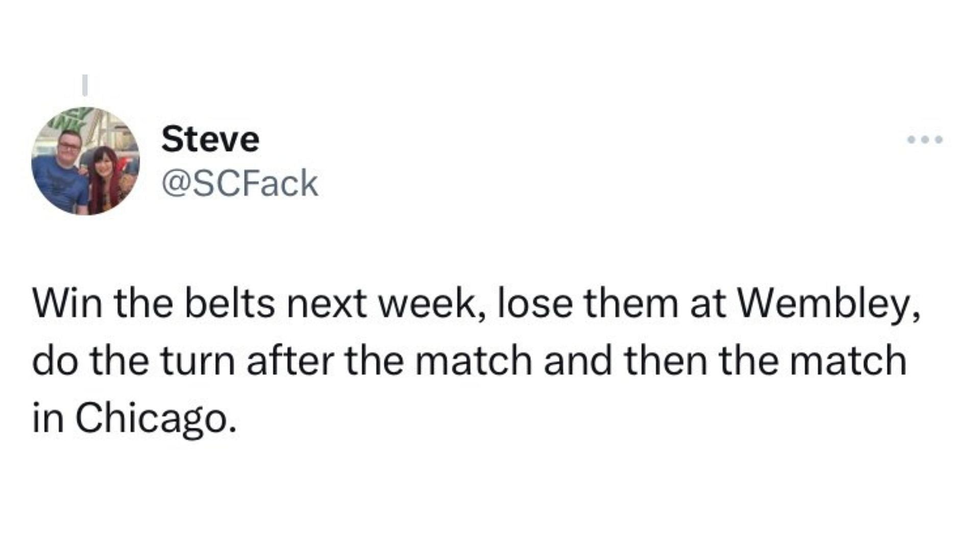Click the phrase 'lose them' in the tweet
This screenshot has height=551, width=980.
pyautogui.click(x=587, y=304)
